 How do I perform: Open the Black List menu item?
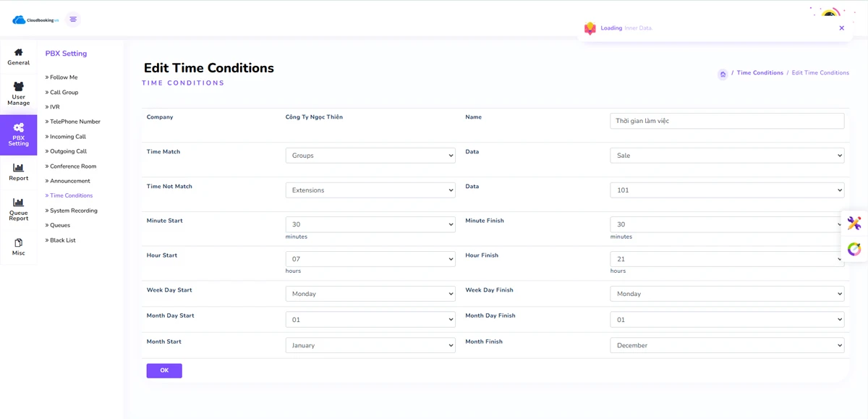click(x=62, y=240)
